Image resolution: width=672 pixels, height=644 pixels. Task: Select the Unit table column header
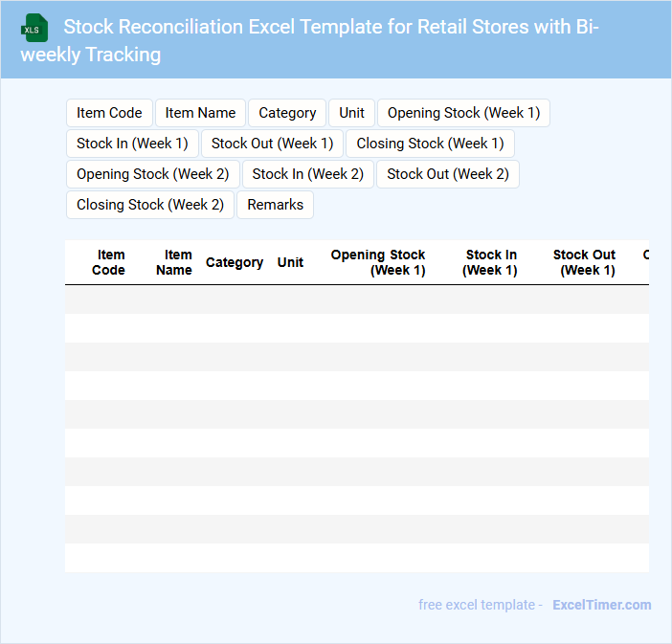click(x=290, y=262)
